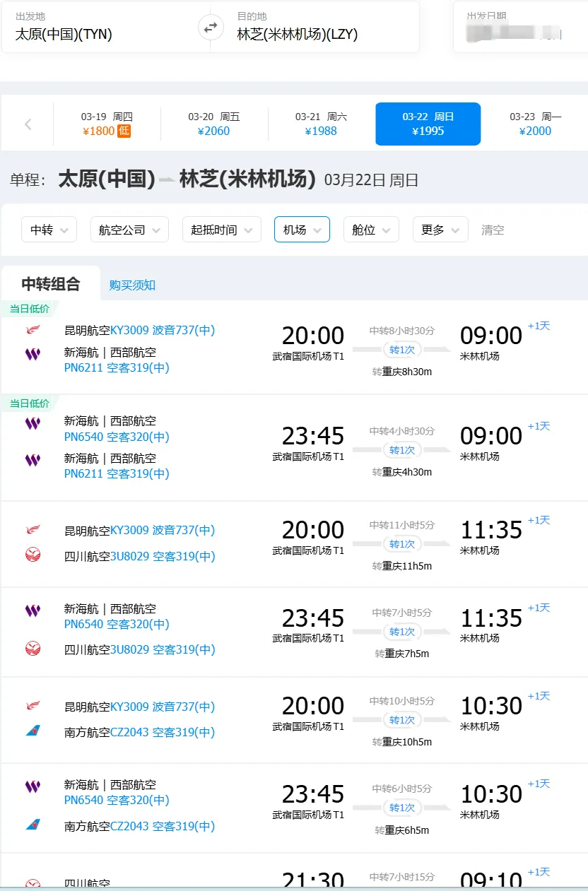Click 转重庆10h5m text

click(x=402, y=742)
